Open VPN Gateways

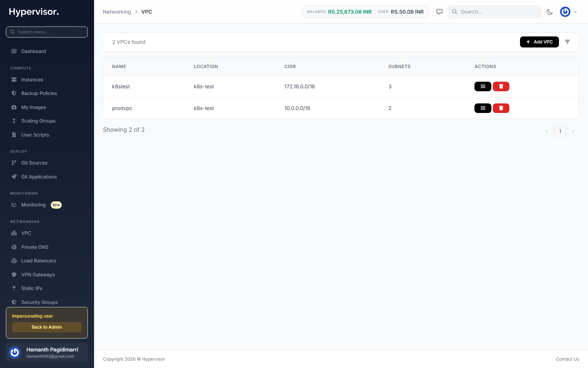[47, 275]
